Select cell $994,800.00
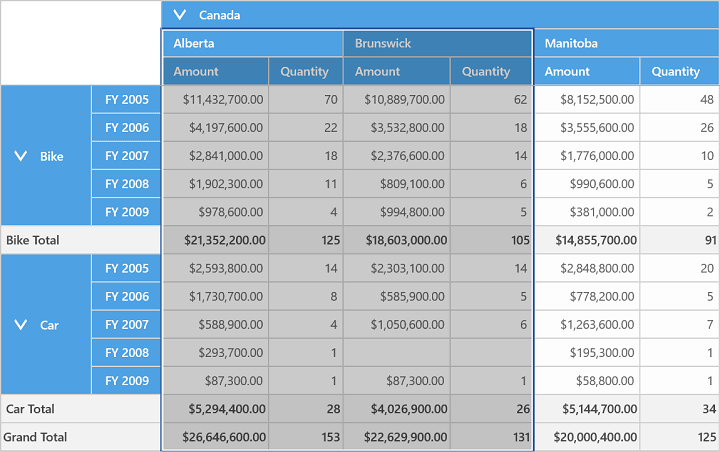 click(397, 212)
